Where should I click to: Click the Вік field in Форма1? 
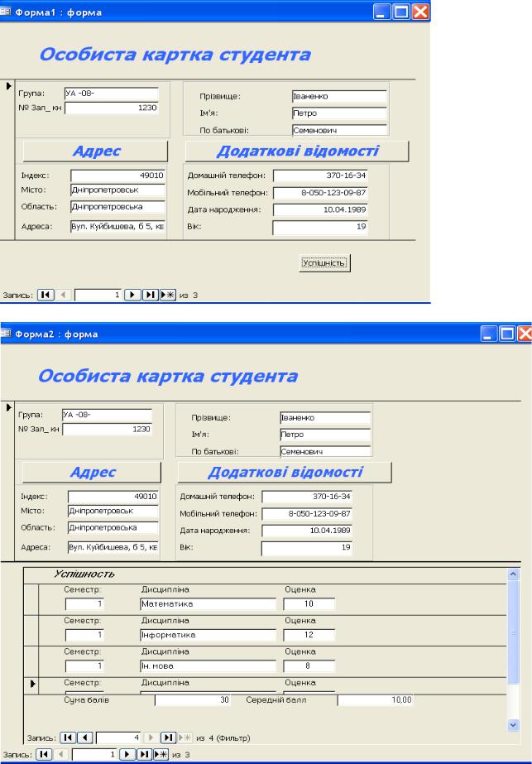(320, 227)
